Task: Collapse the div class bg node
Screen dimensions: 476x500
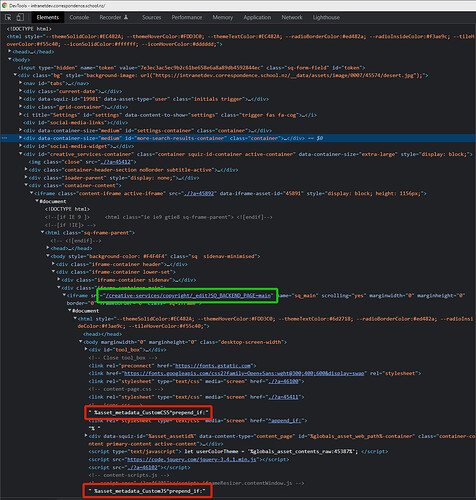Action: tap(15, 75)
